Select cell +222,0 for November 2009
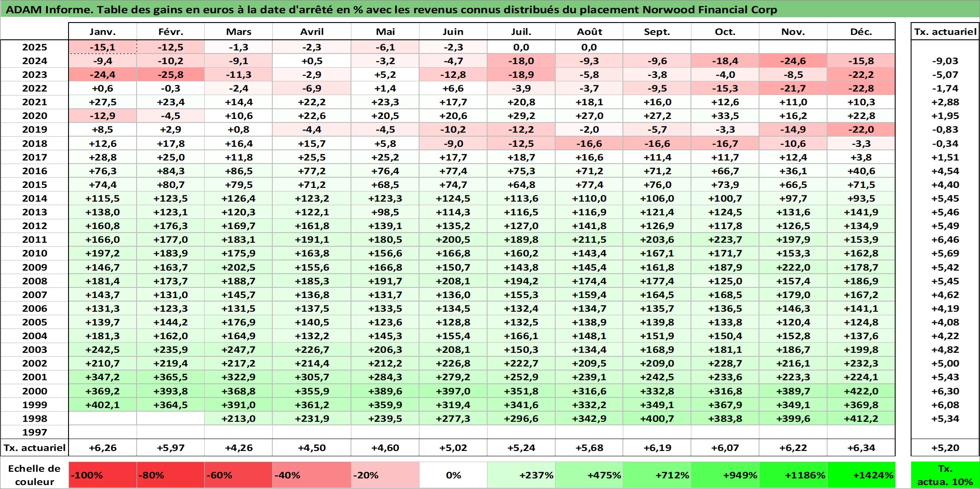 (793, 267)
